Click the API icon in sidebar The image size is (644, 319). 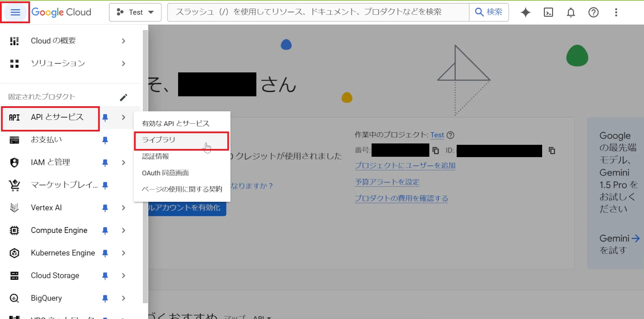(14, 117)
